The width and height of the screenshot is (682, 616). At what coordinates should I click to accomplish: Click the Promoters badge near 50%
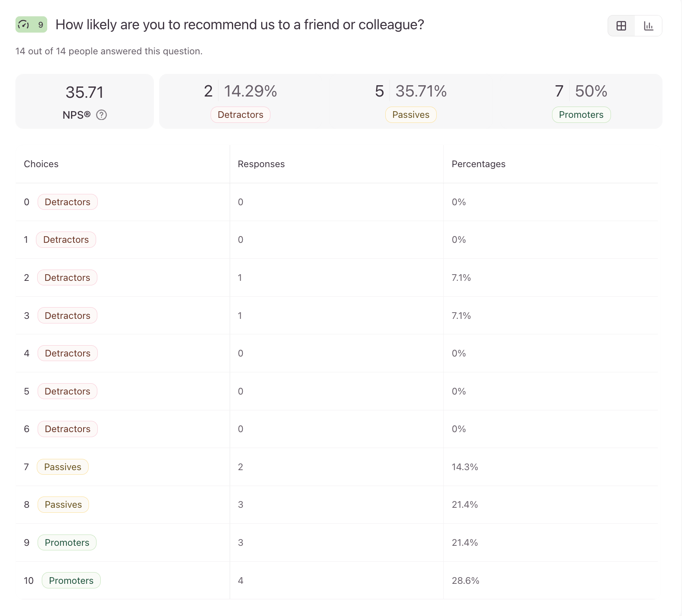[581, 115]
